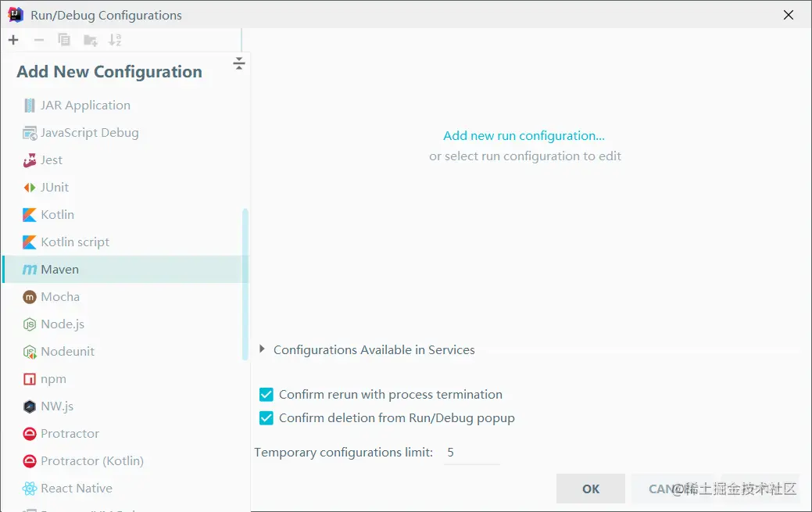This screenshot has width=812, height=512.
Task: Choose the Mocha configuration type
Action: [60, 297]
